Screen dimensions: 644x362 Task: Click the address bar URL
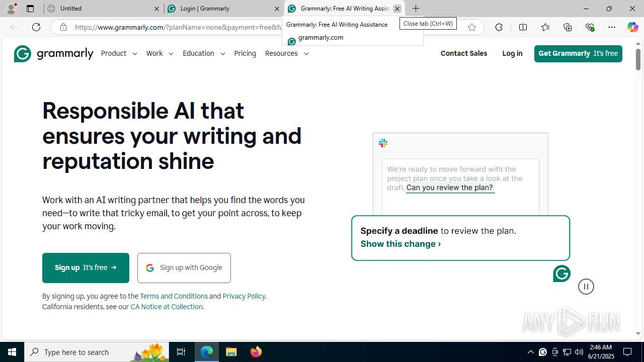click(179, 27)
